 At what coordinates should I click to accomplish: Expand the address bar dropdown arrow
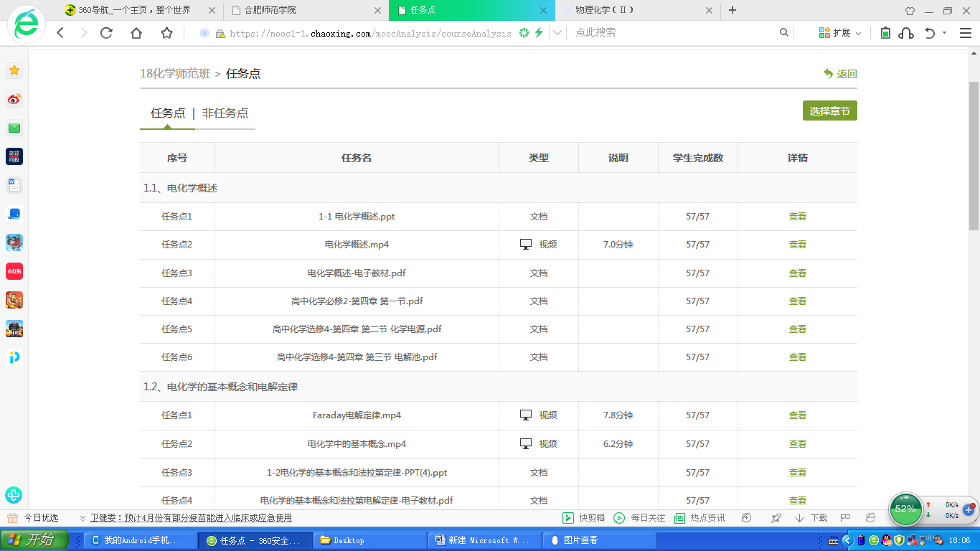pos(557,33)
